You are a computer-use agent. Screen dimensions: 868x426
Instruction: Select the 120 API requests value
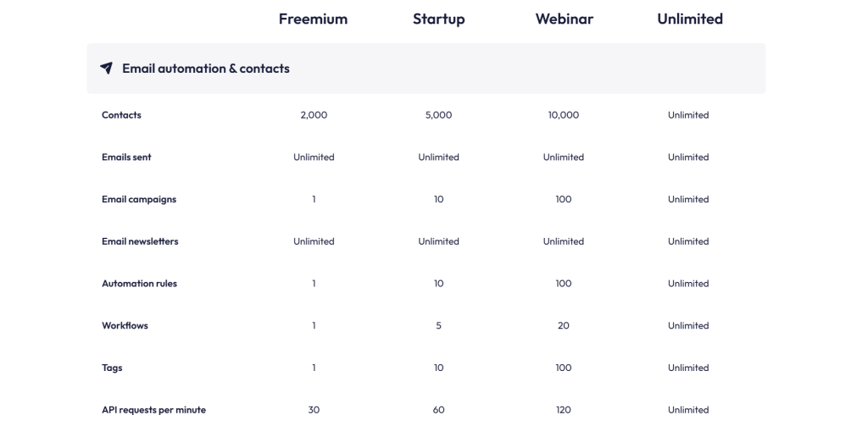564,410
